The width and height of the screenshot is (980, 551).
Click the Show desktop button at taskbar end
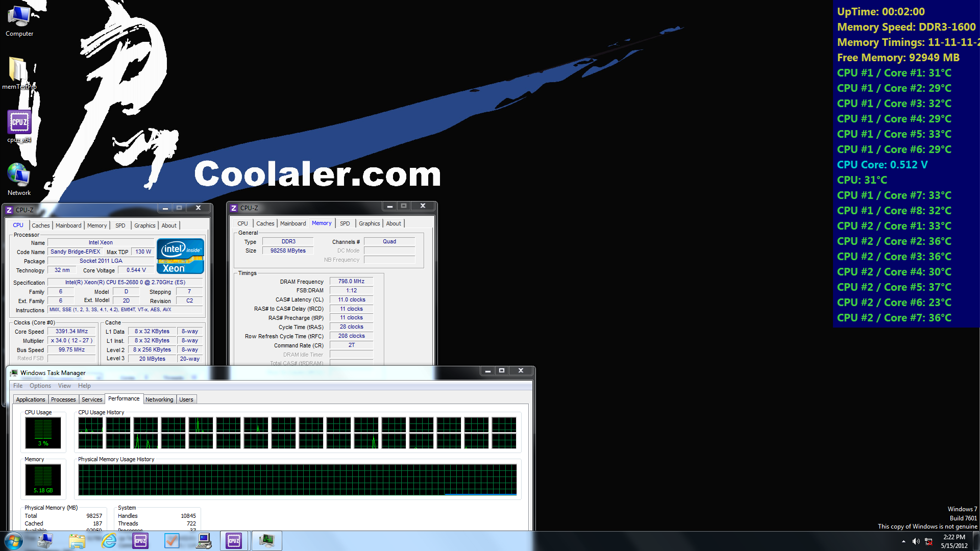pyautogui.click(x=976, y=541)
